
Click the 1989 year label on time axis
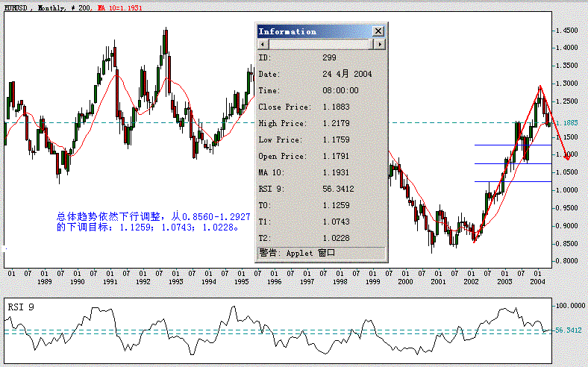pyautogui.click(x=44, y=281)
